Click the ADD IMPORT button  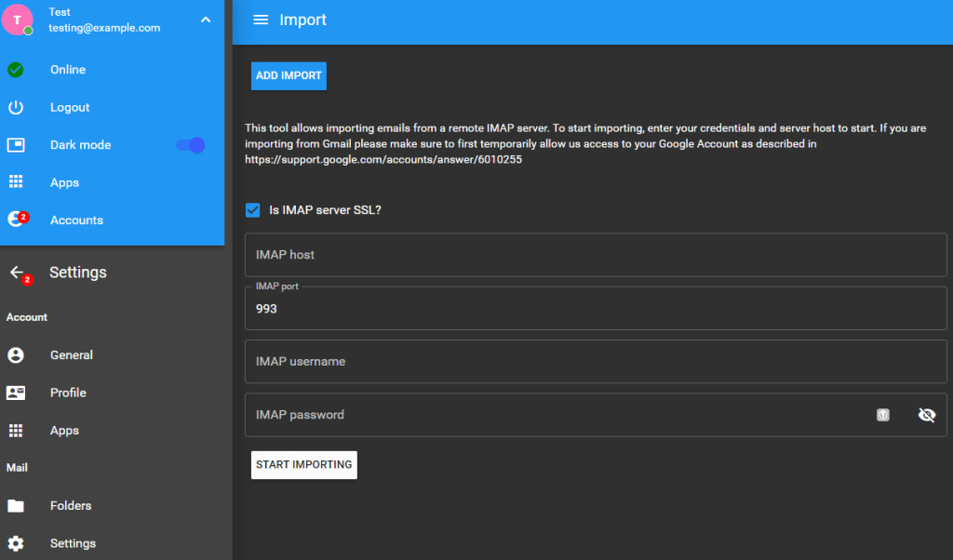(x=289, y=75)
